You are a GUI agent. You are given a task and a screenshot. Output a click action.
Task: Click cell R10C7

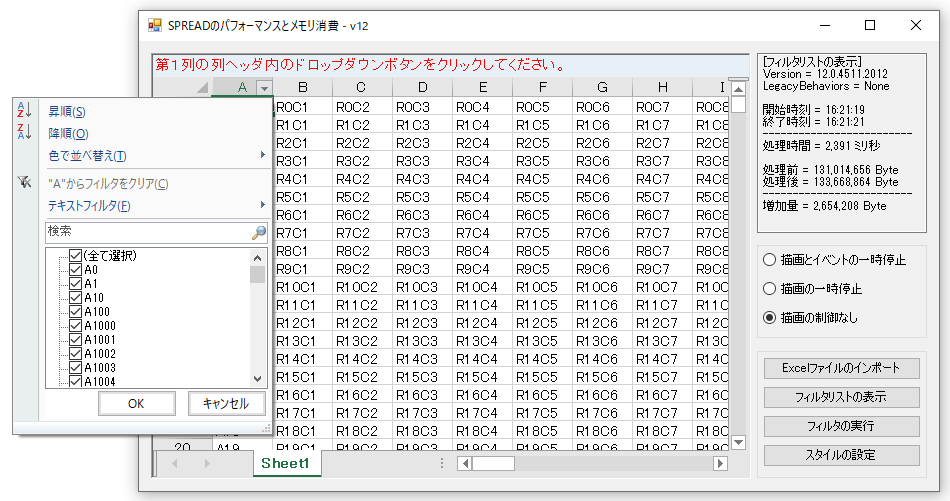662,287
